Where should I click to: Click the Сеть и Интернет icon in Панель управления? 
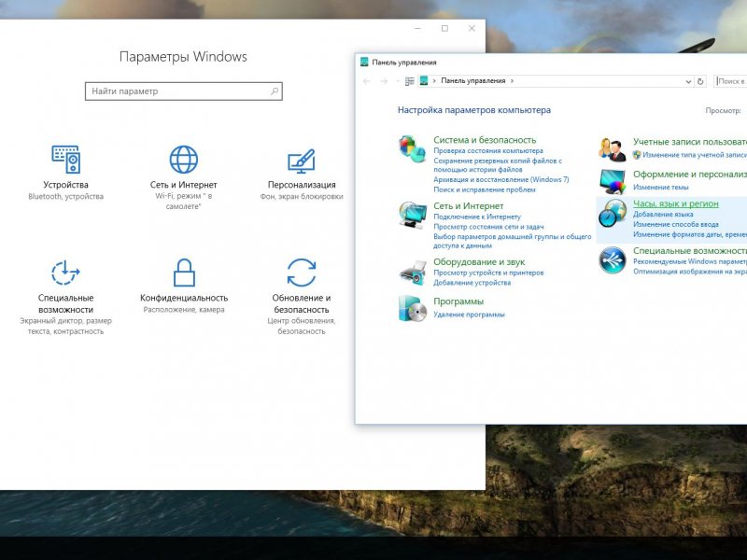click(x=413, y=215)
